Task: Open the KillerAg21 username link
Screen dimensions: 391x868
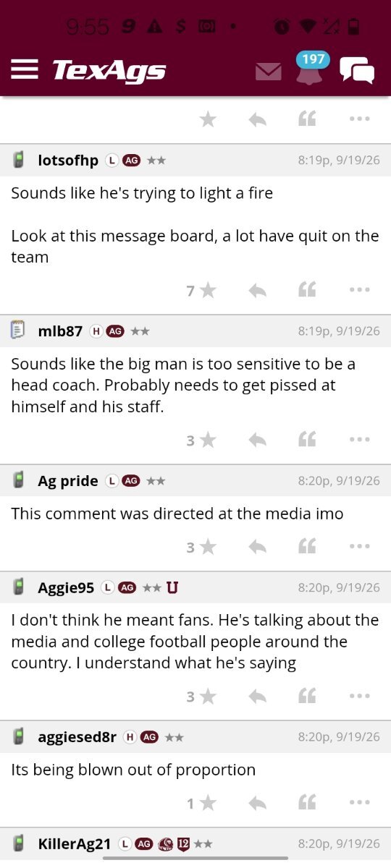Action: [x=75, y=844]
